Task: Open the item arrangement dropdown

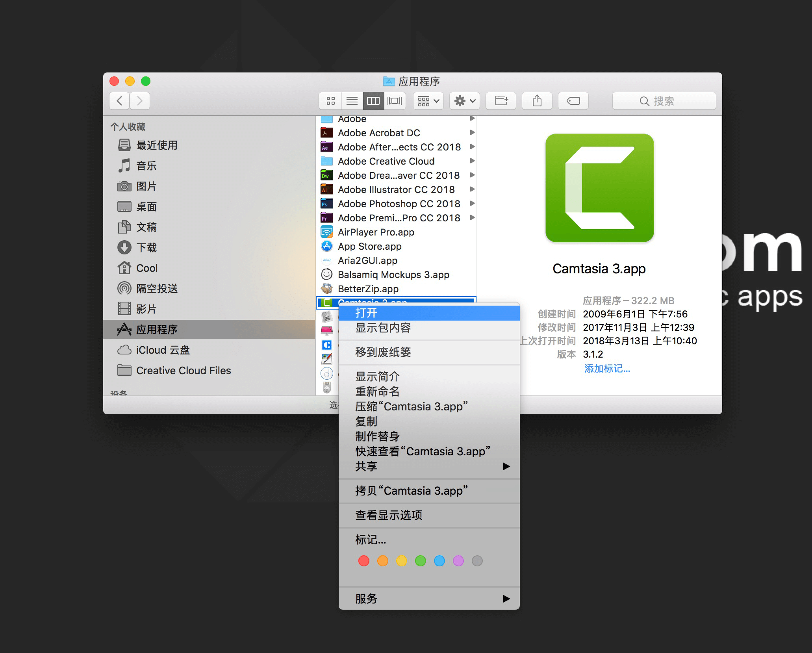Action: [x=428, y=101]
